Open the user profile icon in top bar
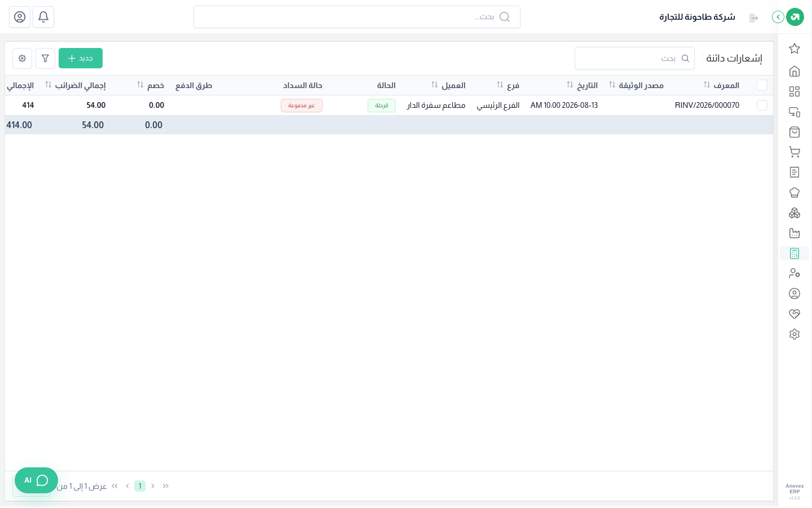This screenshot has height=508, width=812. (x=20, y=17)
